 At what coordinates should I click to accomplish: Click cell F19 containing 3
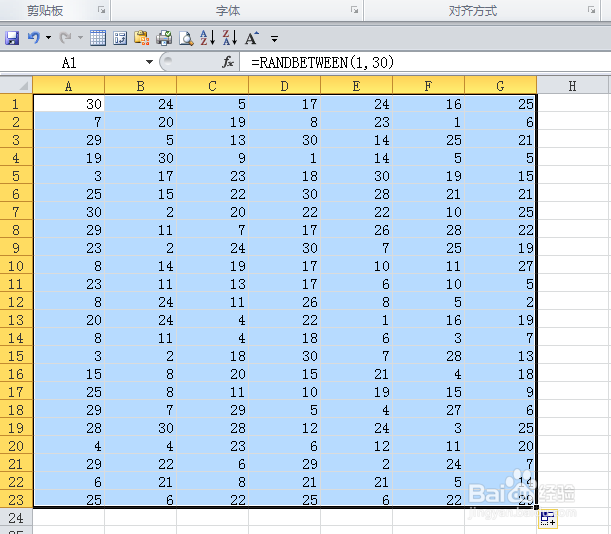point(428,428)
